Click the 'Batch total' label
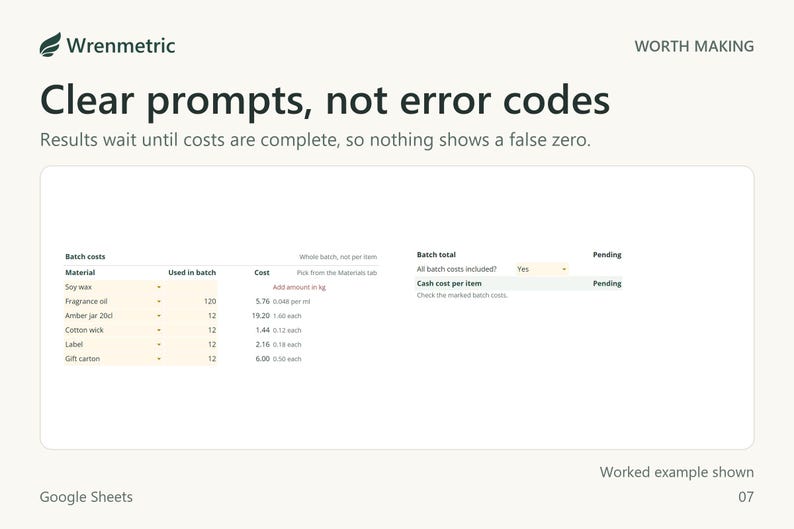The width and height of the screenshot is (794, 529). pos(436,255)
